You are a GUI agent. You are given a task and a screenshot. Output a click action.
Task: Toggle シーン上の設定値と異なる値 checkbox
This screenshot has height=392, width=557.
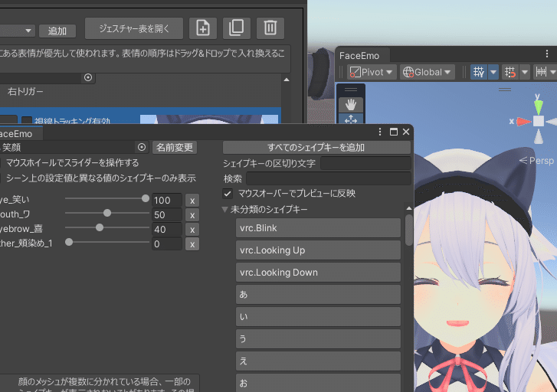pyautogui.click(x=0, y=178)
